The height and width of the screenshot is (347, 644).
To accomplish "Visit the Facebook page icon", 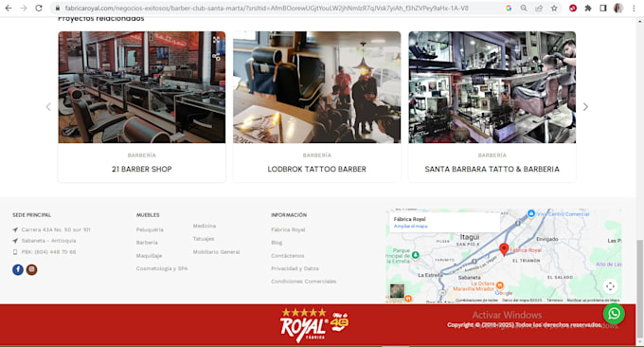I will pyautogui.click(x=18, y=269).
